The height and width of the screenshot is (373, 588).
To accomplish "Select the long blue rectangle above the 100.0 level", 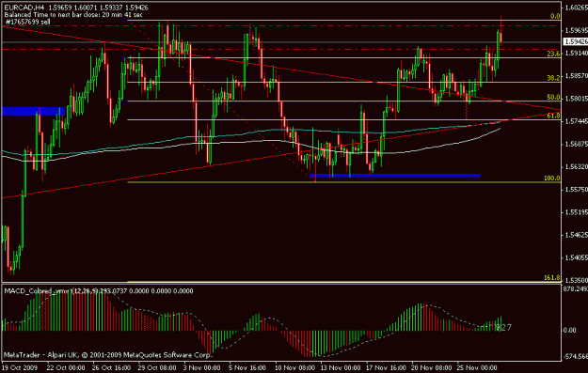I will (x=395, y=176).
